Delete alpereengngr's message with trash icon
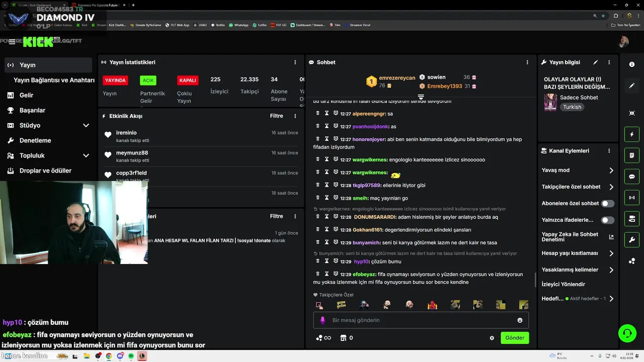The height and width of the screenshot is (362, 644). (x=317, y=114)
